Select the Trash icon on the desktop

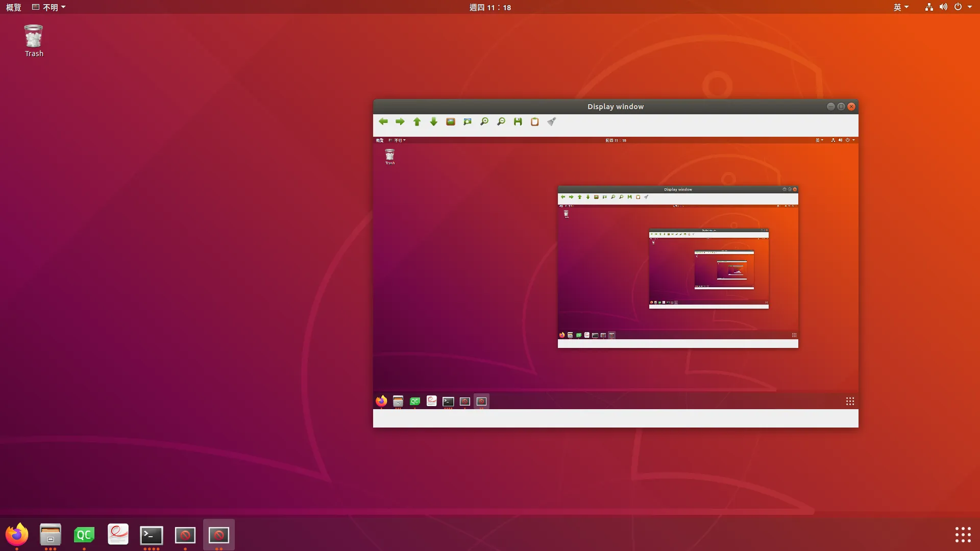[x=34, y=41]
